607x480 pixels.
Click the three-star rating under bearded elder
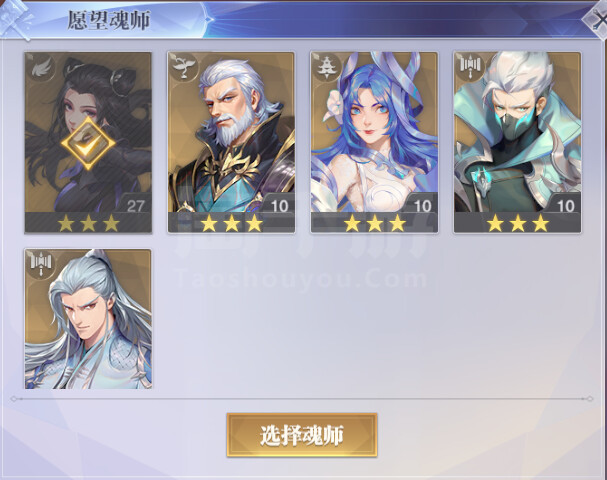coord(231,223)
